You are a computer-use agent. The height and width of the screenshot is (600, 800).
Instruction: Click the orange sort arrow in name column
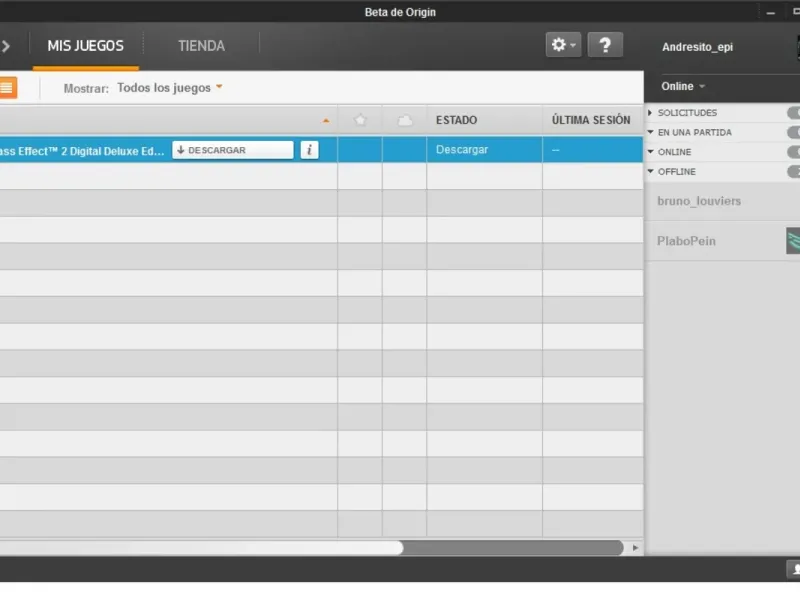click(x=326, y=121)
